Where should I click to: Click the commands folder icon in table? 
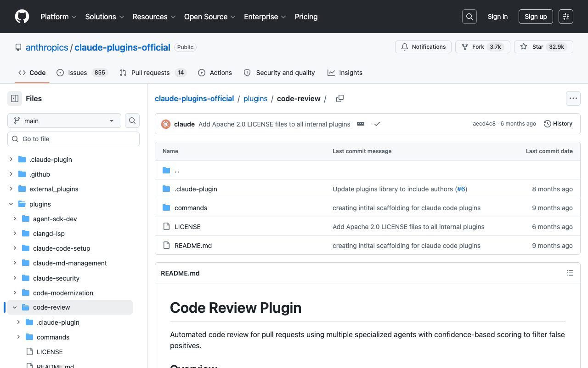pyautogui.click(x=166, y=208)
